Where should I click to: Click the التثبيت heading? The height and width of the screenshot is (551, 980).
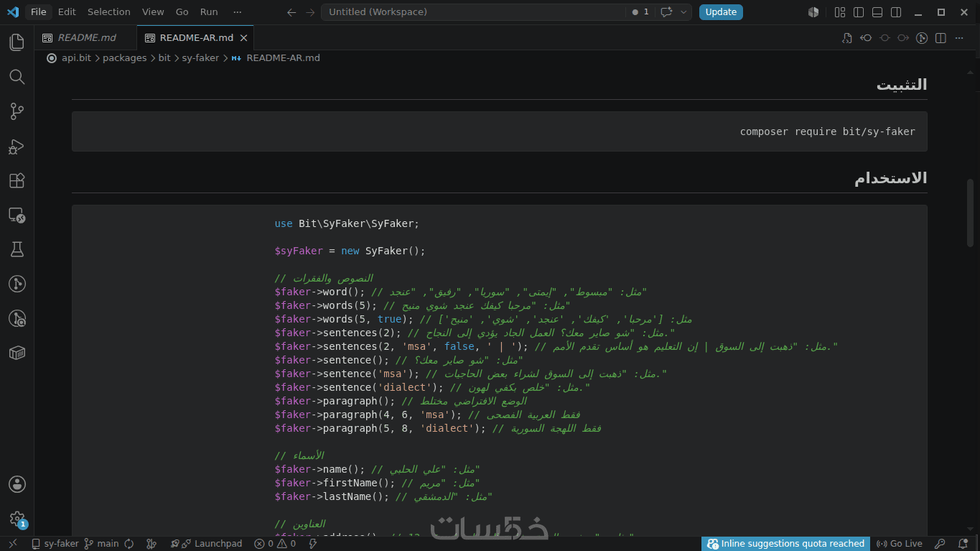click(x=902, y=85)
